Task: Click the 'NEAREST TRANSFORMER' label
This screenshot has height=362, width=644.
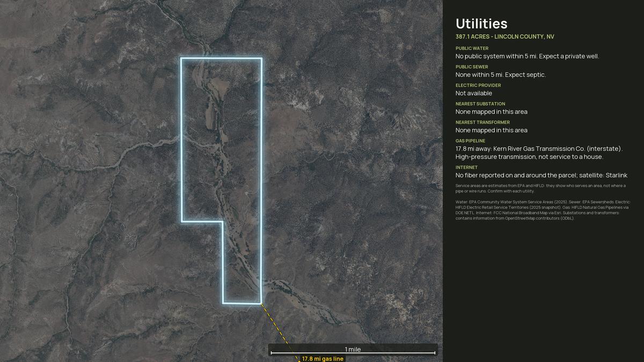Action: (483, 122)
